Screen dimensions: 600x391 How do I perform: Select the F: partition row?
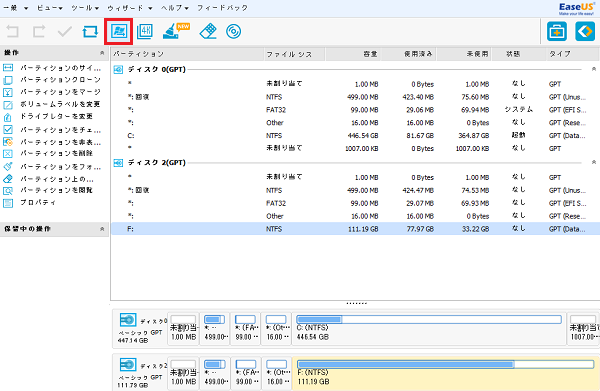355,229
